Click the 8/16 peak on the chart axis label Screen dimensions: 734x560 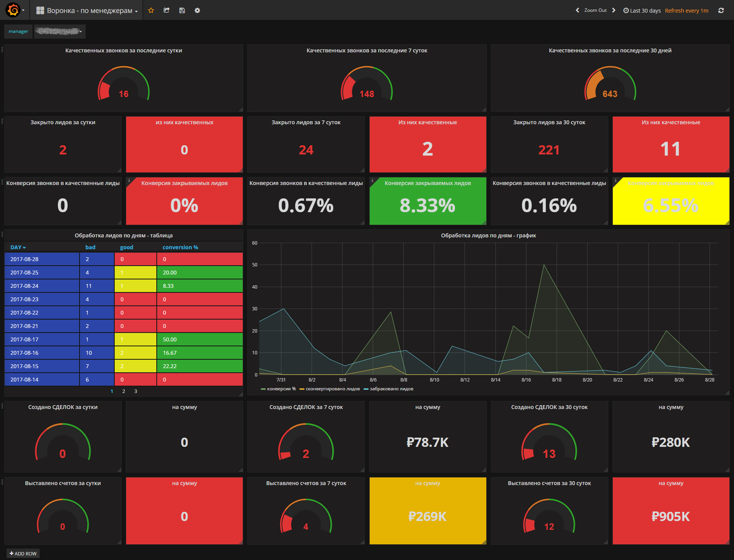pyautogui.click(x=526, y=380)
